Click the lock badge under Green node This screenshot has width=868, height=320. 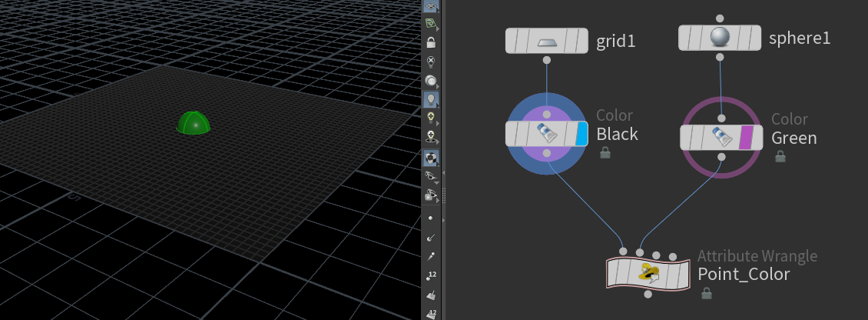coord(780,156)
